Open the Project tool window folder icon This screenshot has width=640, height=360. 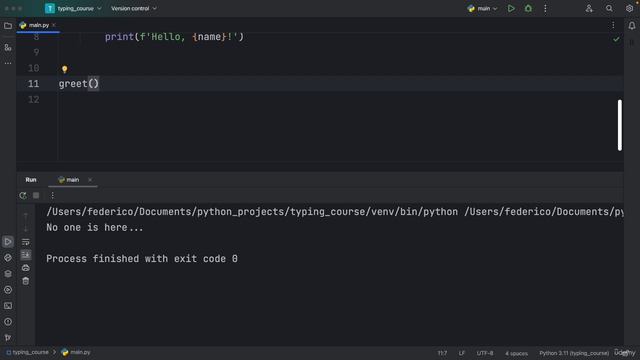[8, 26]
